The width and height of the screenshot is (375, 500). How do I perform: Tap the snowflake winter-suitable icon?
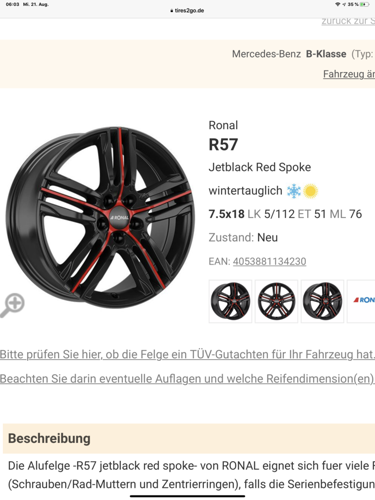[x=294, y=191]
